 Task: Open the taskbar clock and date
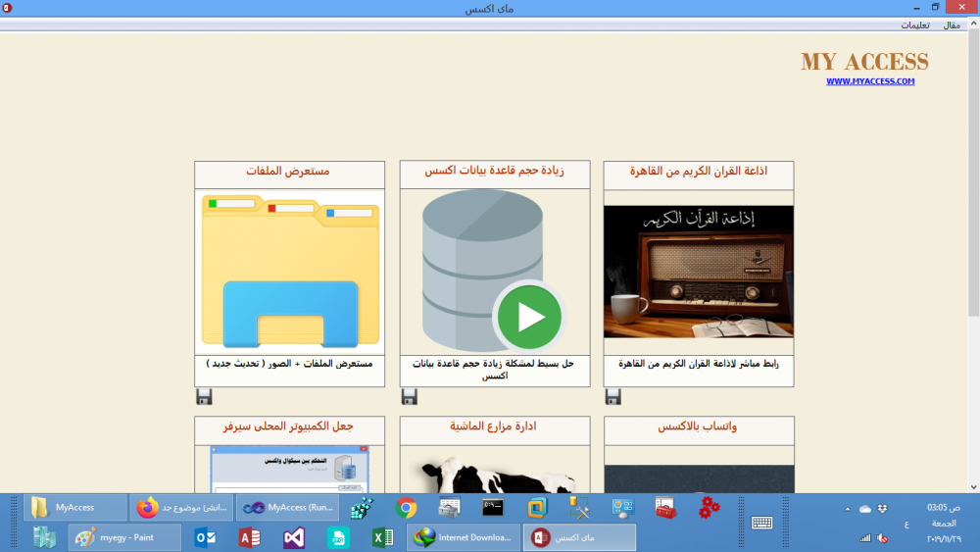[x=944, y=523]
